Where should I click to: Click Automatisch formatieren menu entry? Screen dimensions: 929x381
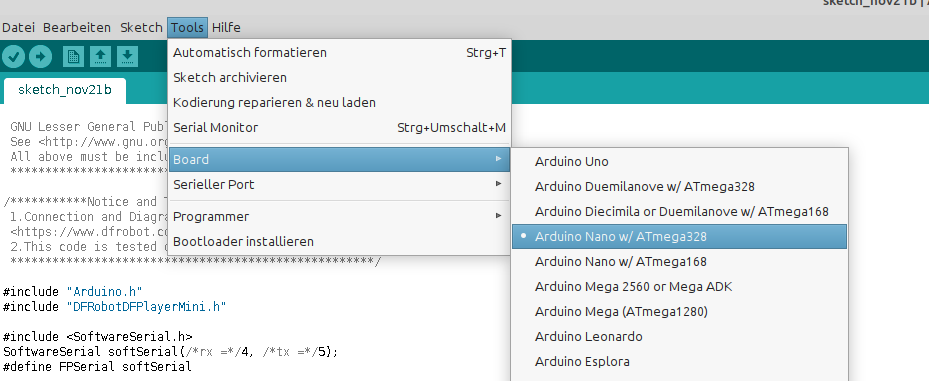pyautogui.click(x=339, y=52)
